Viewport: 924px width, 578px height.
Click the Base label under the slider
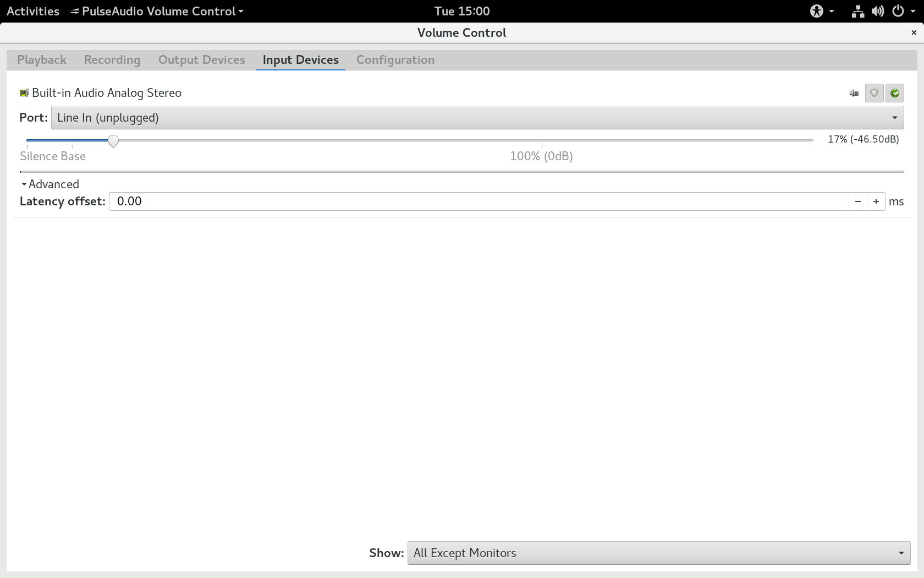[x=73, y=156]
